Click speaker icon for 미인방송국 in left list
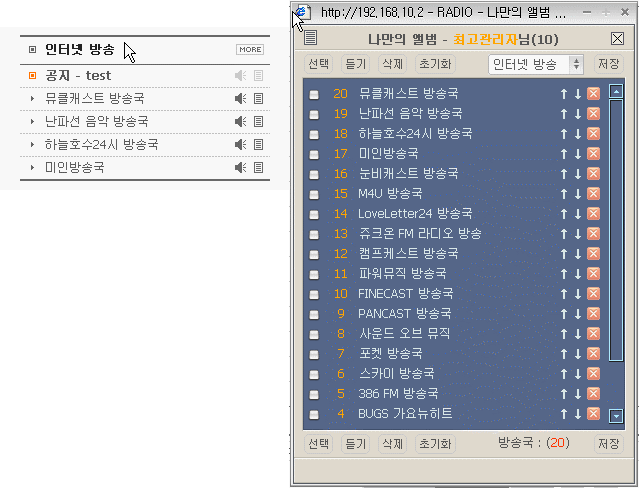Image resolution: width=639 pixels, height=488 pixels. coord(240,167)
